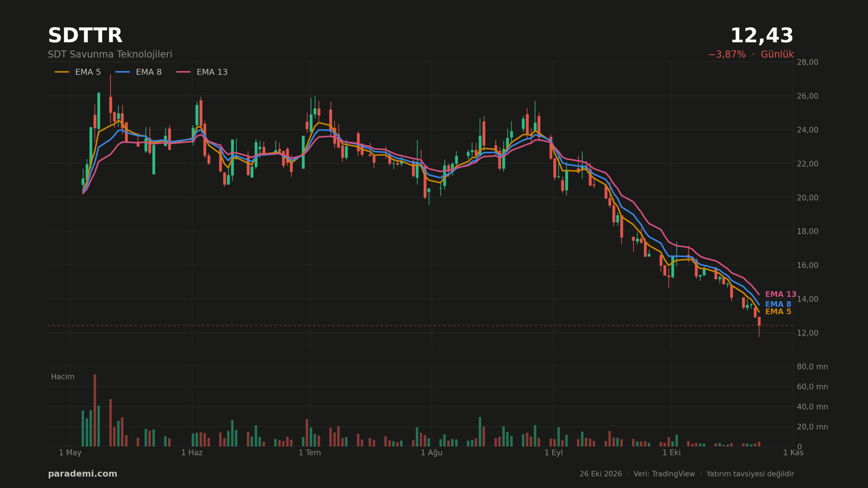Click the 14,00 price axis label

807,299
